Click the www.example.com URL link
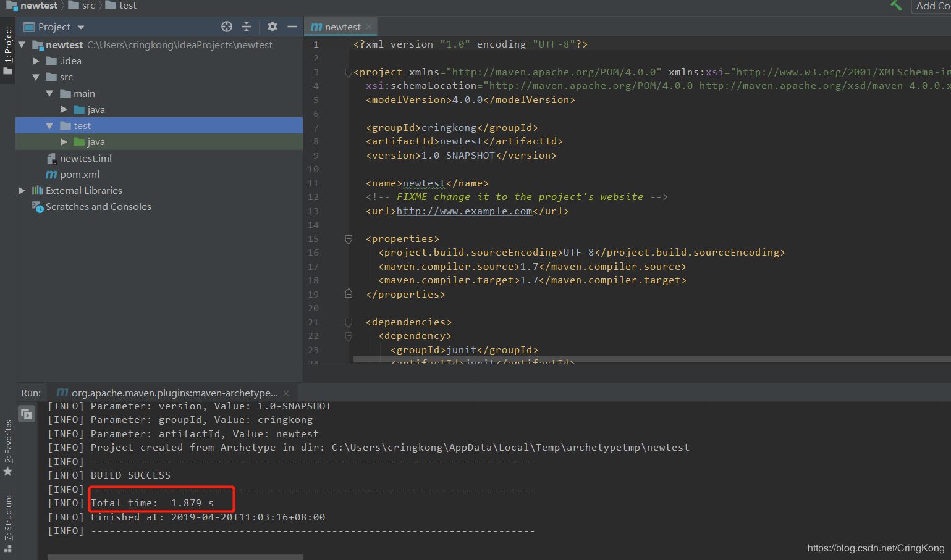This screenshot has height=560, width=951. click(x=464, y=211)
